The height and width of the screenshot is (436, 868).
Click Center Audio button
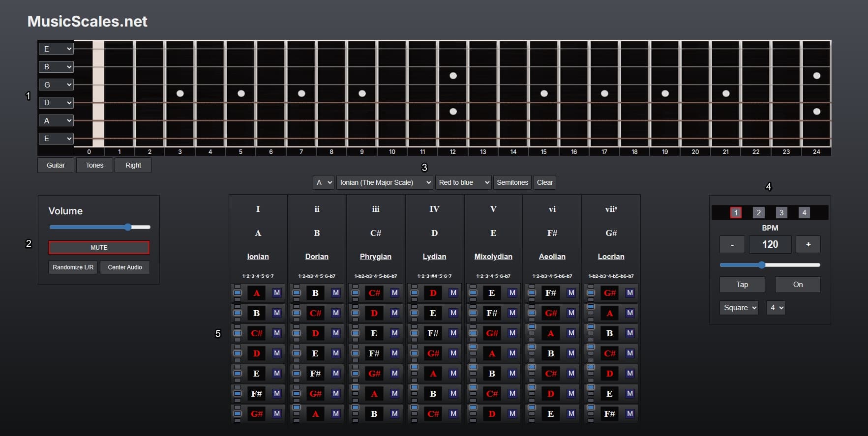[x=125, y=267]
